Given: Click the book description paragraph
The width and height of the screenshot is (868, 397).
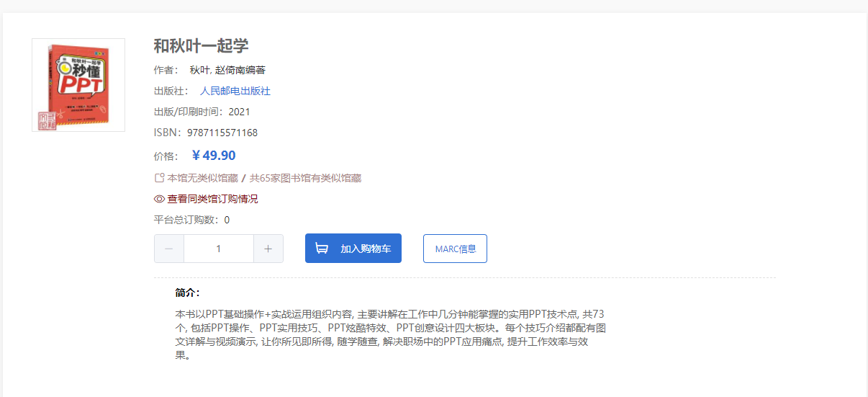Looking at the screenshot, I should coord(392,334).
